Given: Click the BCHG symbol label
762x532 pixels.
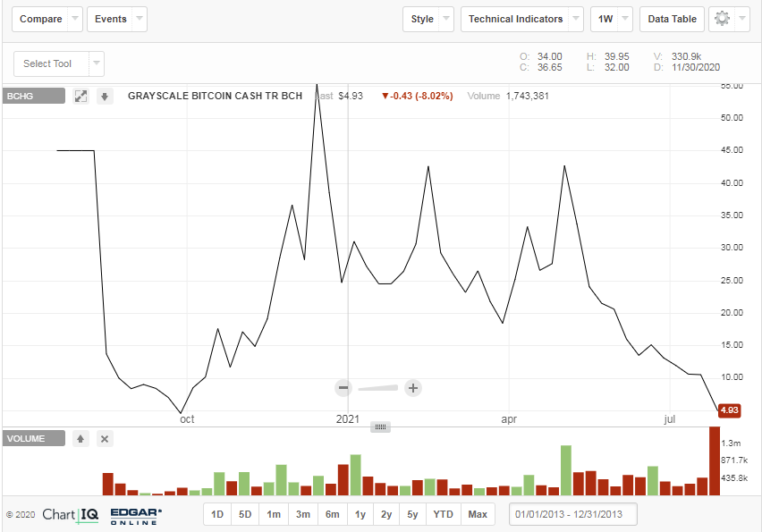Looking at the screenshot, I should click(33, 96).
